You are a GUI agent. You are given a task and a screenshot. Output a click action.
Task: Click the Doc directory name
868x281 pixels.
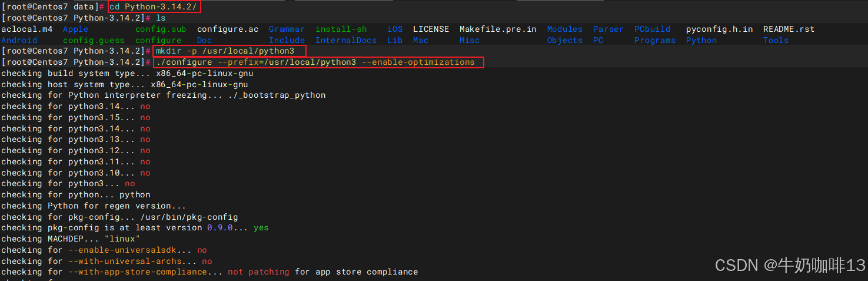(204, 40)
